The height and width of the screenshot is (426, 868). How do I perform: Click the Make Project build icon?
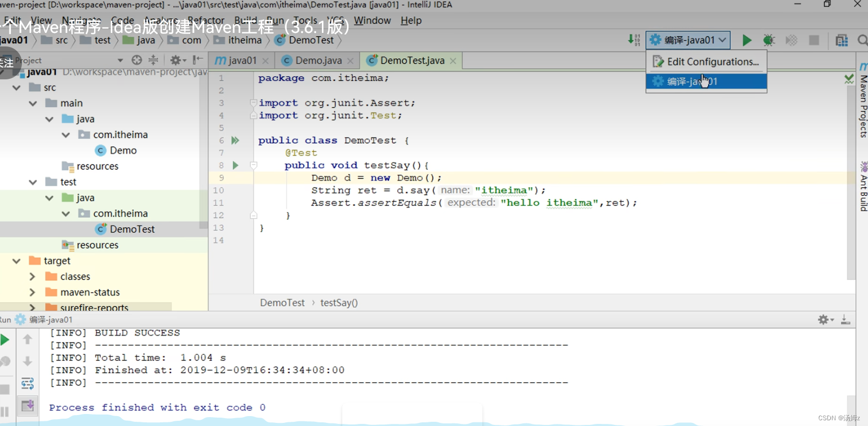pyautogui.click(x=634, y=40)
